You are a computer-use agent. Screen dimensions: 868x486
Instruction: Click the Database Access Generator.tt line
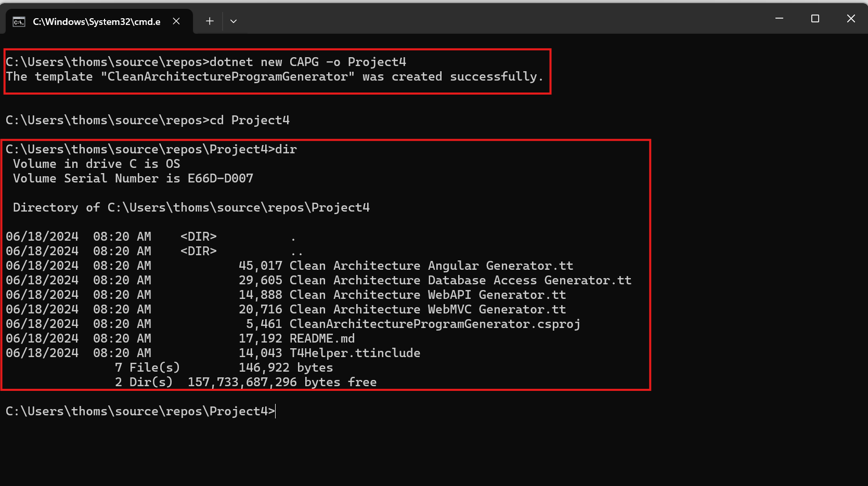[x=319, y=280]
